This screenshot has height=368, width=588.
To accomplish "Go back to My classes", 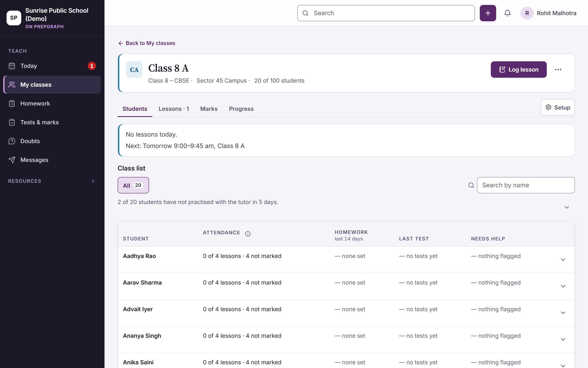I will tap(147, 43).
